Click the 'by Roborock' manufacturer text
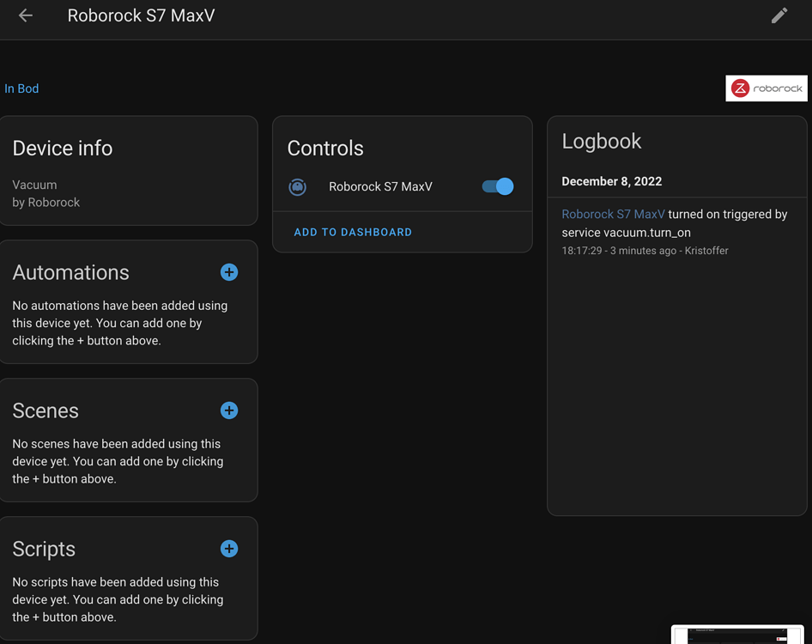 tap(46, 203)
